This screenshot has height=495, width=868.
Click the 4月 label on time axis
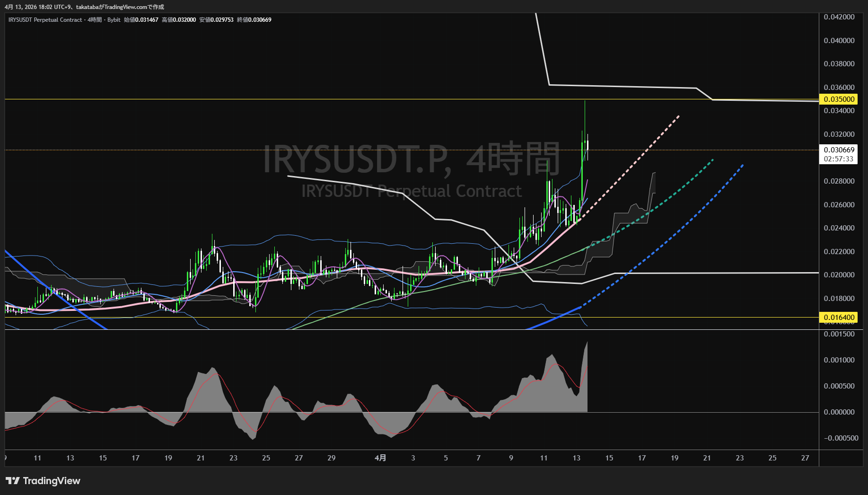[380, 458]
